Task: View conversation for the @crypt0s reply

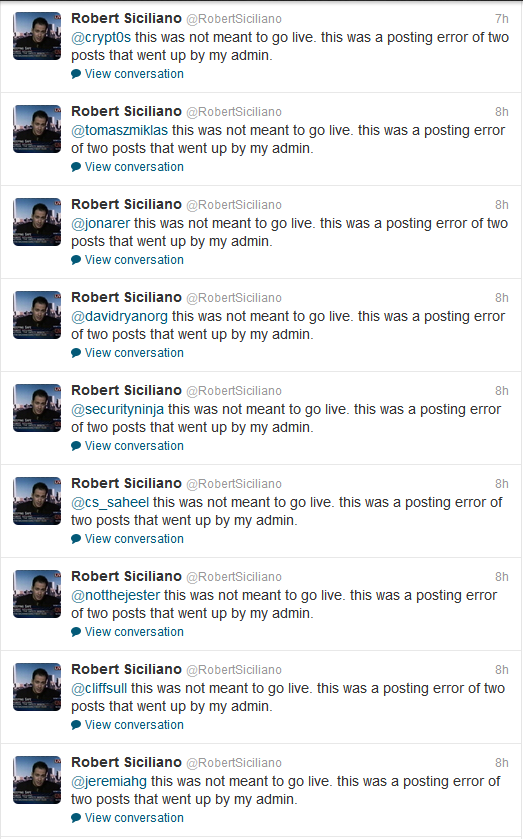Action: click(x=134, y=74)
